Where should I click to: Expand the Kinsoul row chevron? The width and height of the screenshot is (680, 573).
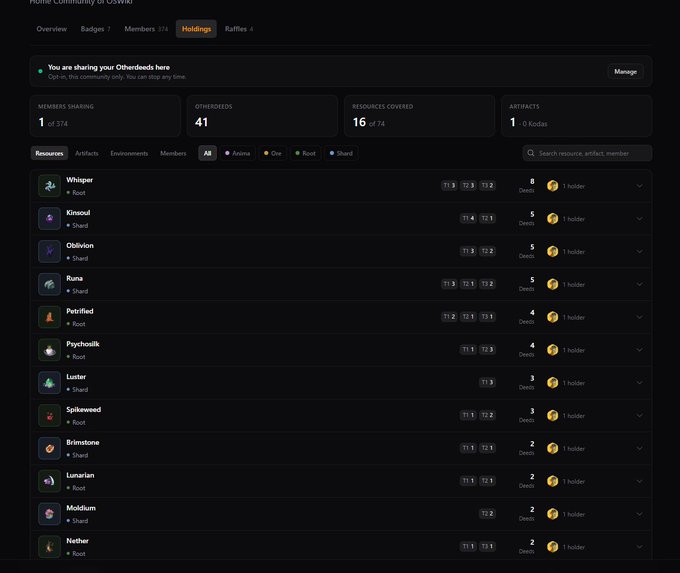click(x=639, y=219)
